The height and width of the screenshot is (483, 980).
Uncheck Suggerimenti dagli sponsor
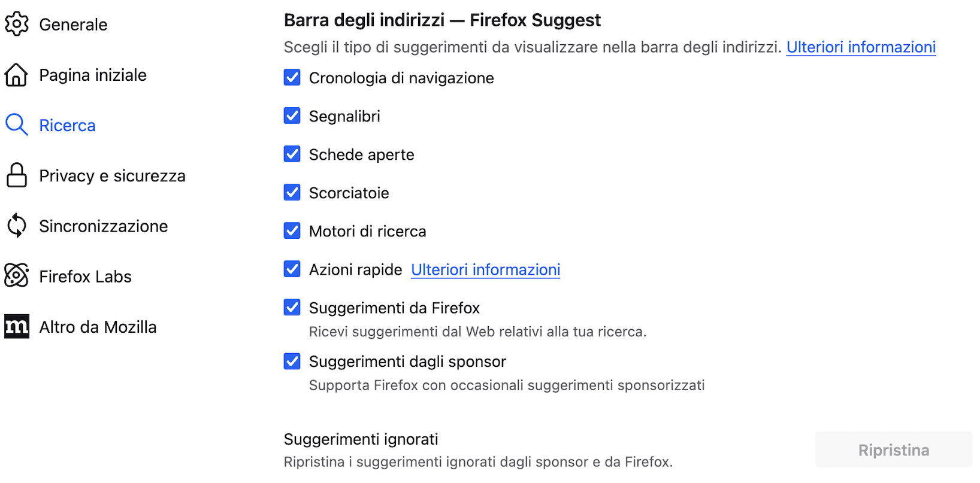pyautogui.click(x=292, y=361)
